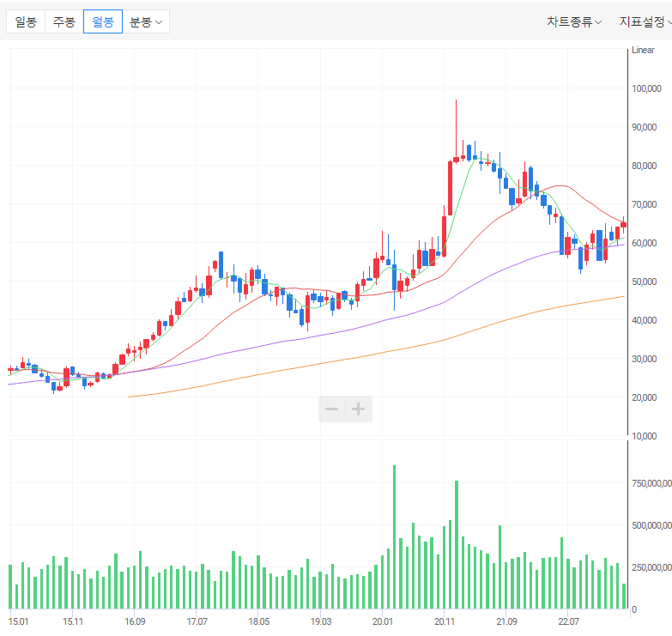The width and height of the screenshot is (672, 636).
Task: Zoom in with the plus button
Action: tap(358, 409)
